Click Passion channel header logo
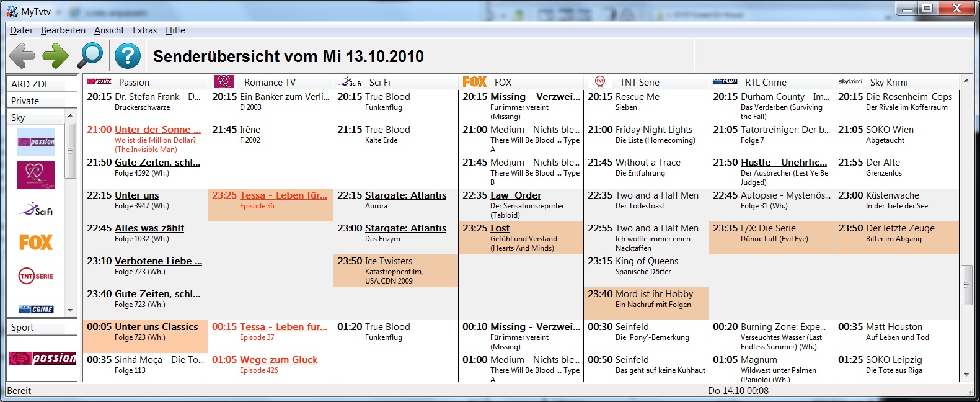980x402 pixels. 99,81
